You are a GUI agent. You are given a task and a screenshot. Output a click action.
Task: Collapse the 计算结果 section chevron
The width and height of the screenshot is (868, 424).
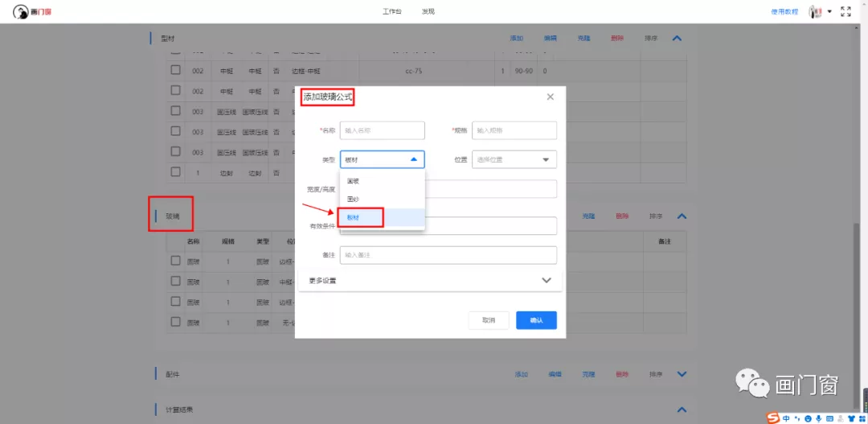click(682, 410)
